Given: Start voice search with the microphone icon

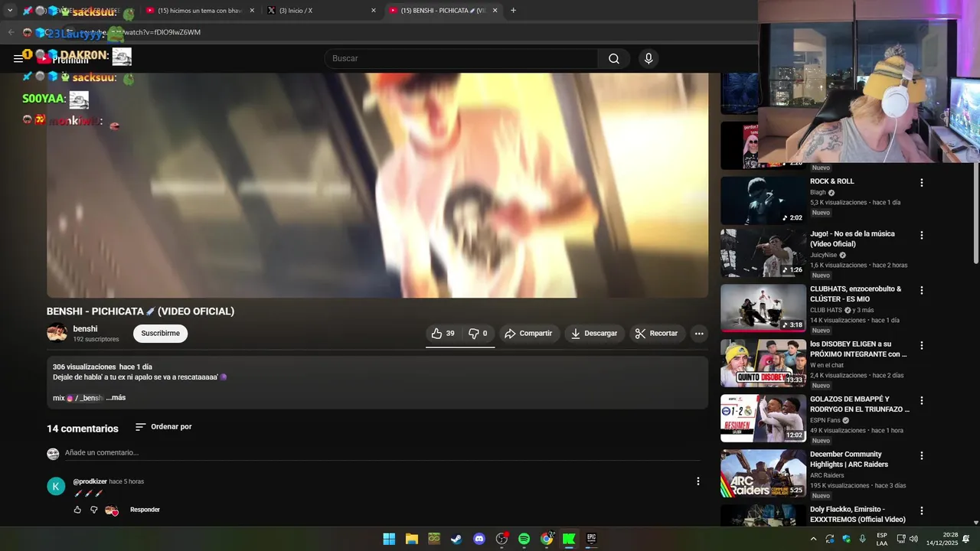Looking at the screenshot, I should 648,59.
